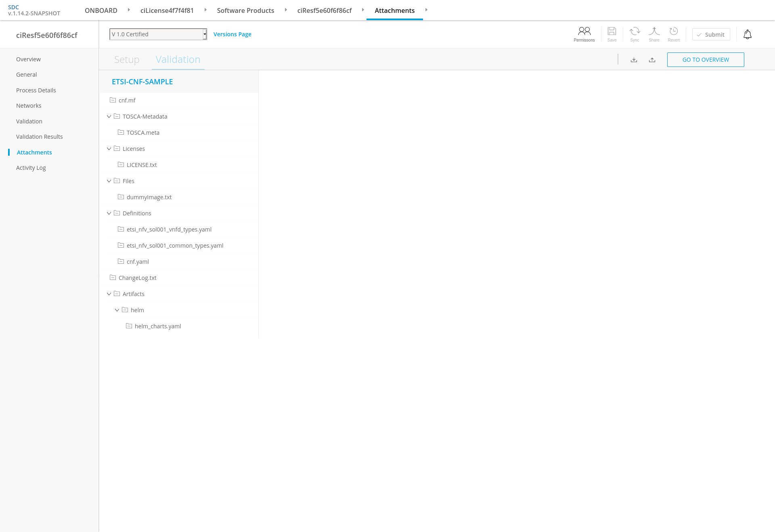Select etsi_nfv_sol001_vnfd_types.yaml file

point(169,229)
